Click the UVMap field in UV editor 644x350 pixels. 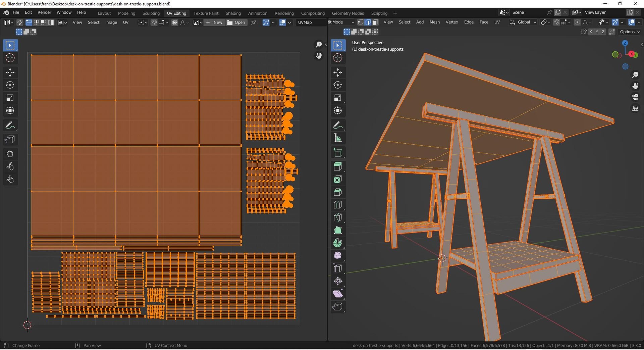click(311, 22)
